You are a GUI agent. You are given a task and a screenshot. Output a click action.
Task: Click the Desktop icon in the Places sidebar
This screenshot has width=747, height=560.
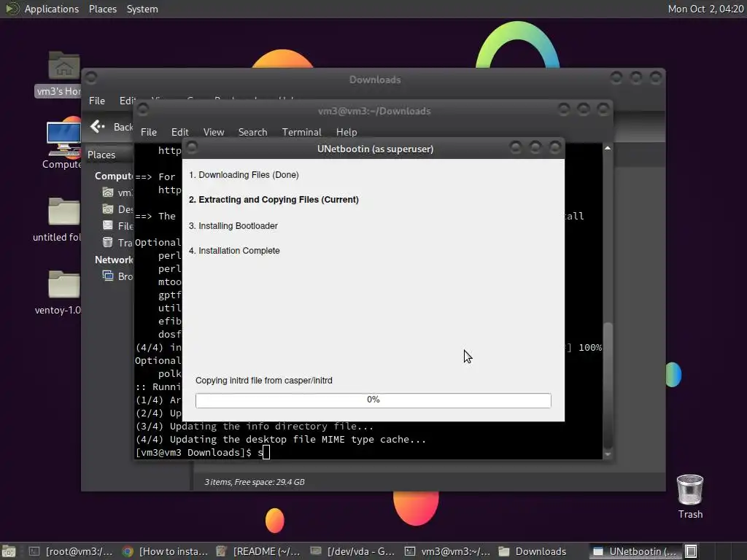click(108, 209)
